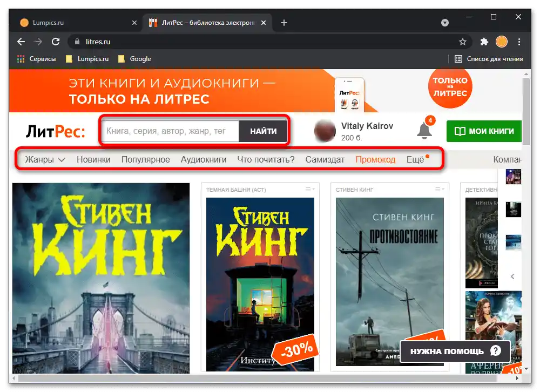Open the Что почитать? section
Screen dimensions: 540x392
[266, 159]
